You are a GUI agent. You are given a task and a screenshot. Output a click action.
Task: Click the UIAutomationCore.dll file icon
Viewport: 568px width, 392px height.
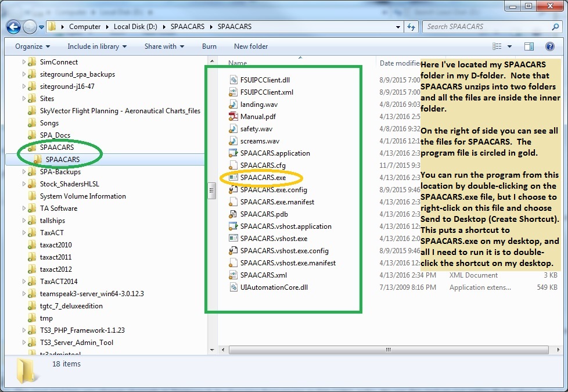tap(233, 287)
